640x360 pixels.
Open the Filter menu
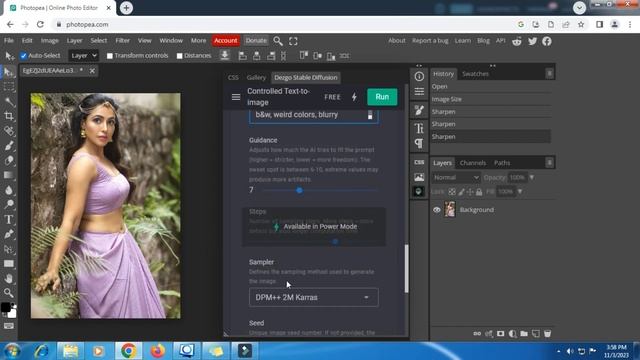pos(122,40)
